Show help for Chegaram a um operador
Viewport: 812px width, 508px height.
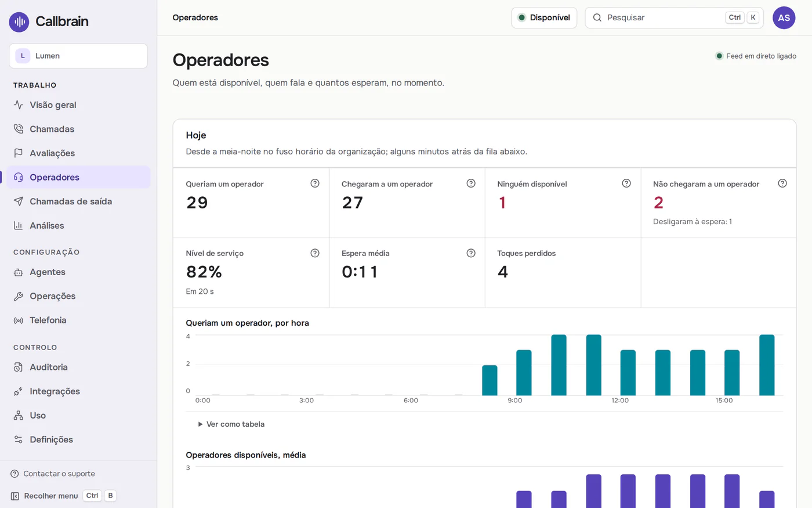(x=471, y=183)
